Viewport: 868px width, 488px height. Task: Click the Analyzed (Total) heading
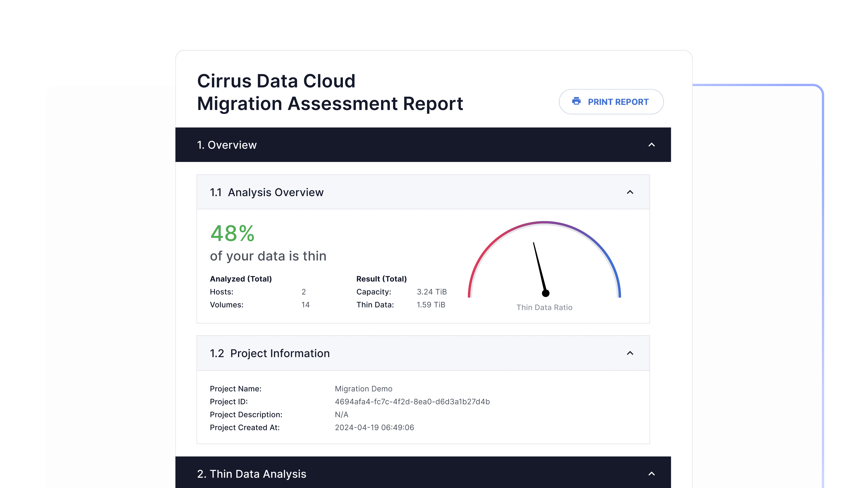tap(241, 279)
